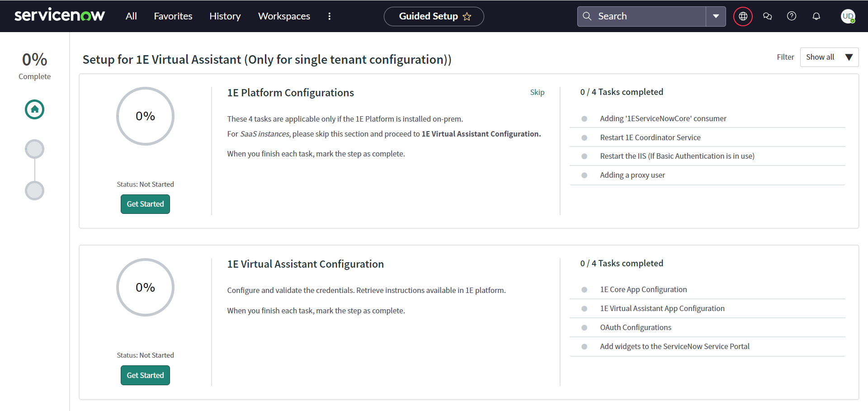Click 1E Virtual Assistant Configuration 0% progress circle

point(145,287)
